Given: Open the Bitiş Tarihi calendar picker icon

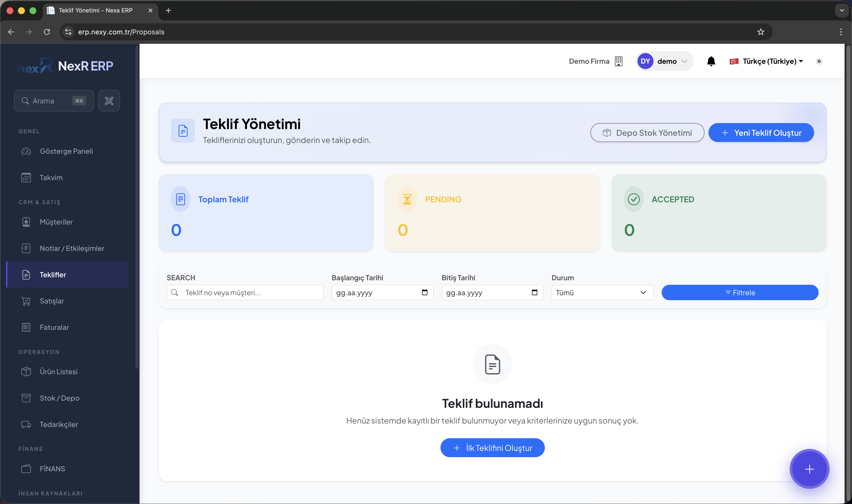Looking at the screenshot, I should [x=534, y=292].
